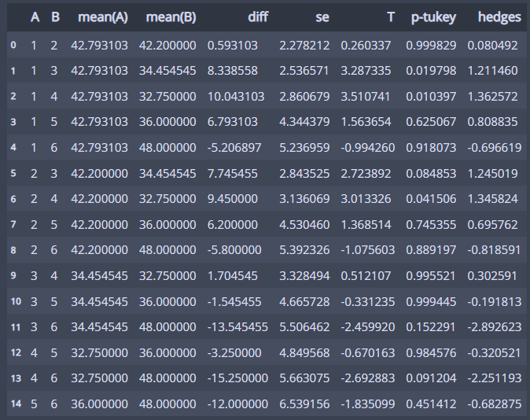
Task: Click diff value -12.000000
Action: [237, 404]
